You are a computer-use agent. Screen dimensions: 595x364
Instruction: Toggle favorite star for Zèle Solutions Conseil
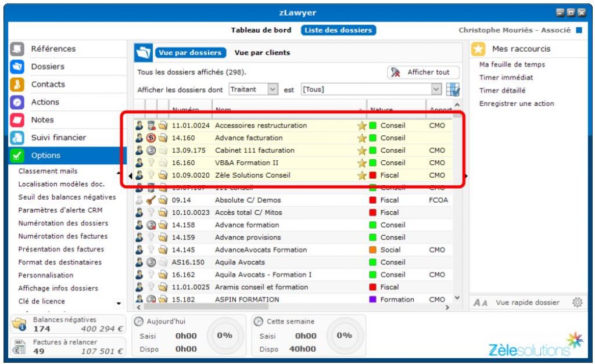pyautogui.click(x=361, y=175)
